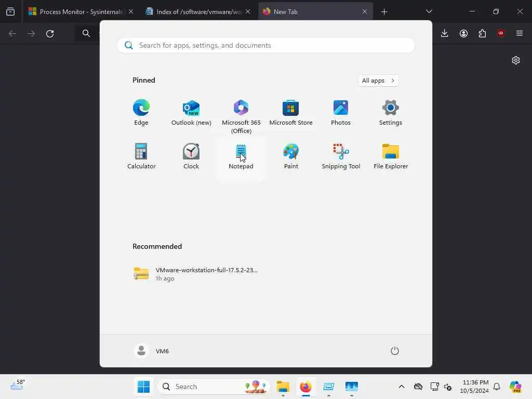Open new tab page personalize gear

tap(516, 60)
